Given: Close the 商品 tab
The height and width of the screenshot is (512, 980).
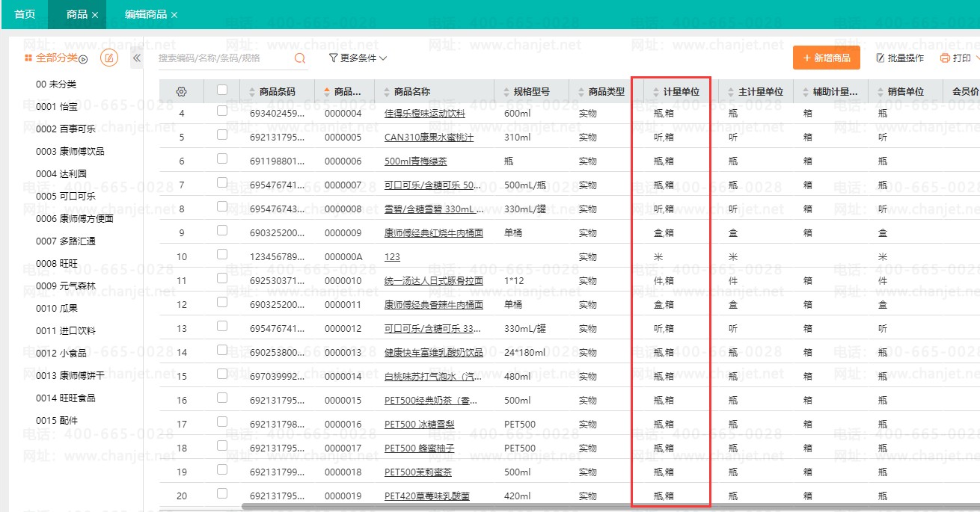Looking at the screenshot, I should pyautogui.click(x=95, y=15).
